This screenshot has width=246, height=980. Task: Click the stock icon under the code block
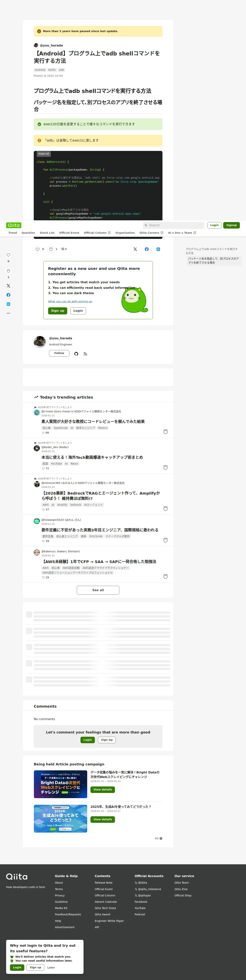point(51,249)
